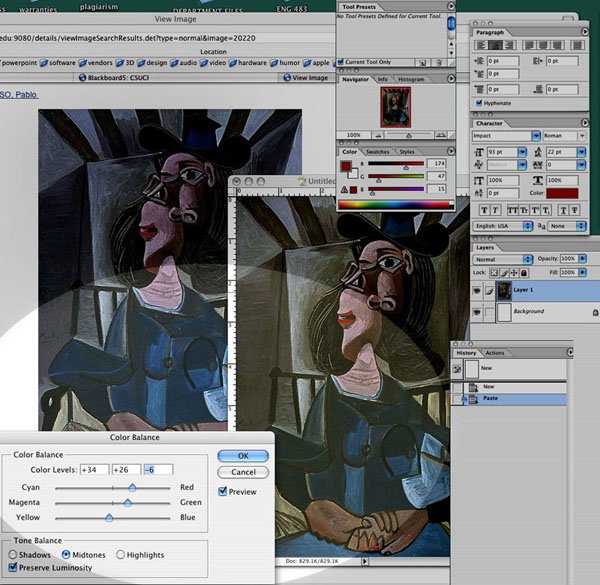Open the Opacity arrow in Layers panel

click(582, 259)
